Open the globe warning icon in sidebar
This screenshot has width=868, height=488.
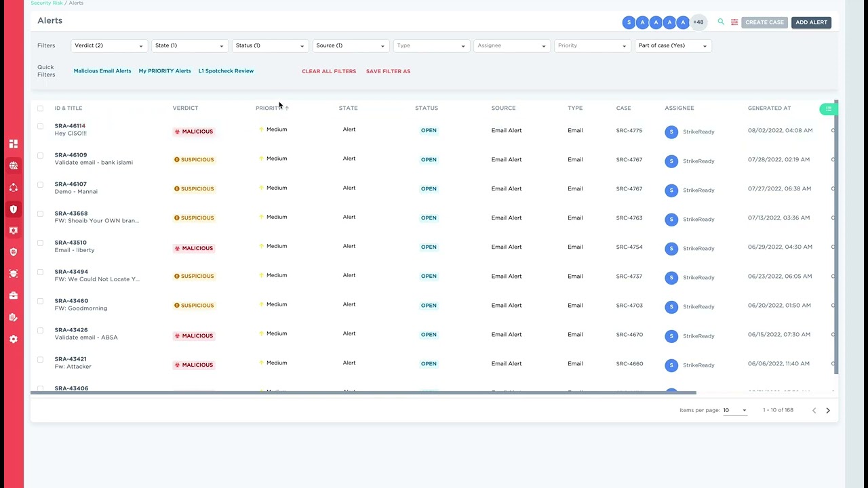pos(13,165)
